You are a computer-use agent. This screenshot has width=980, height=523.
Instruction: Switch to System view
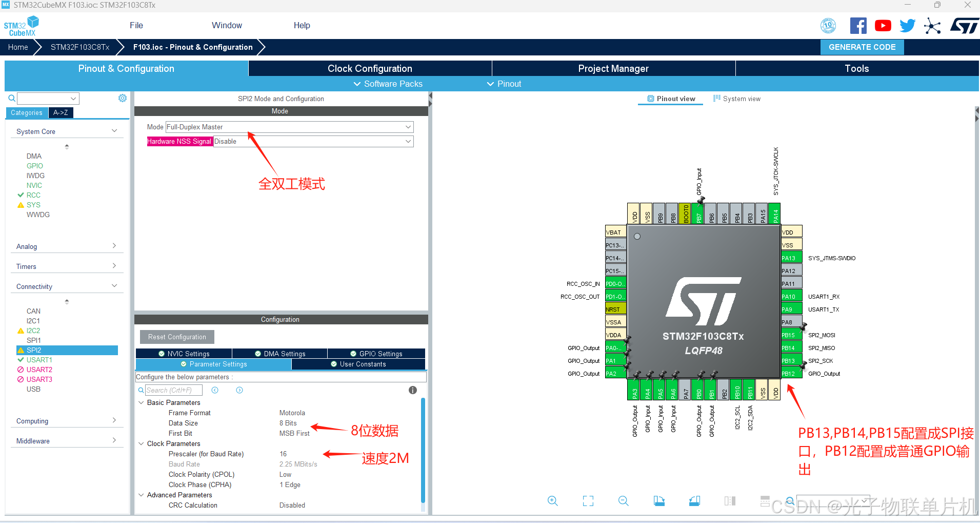pos(737,99)
